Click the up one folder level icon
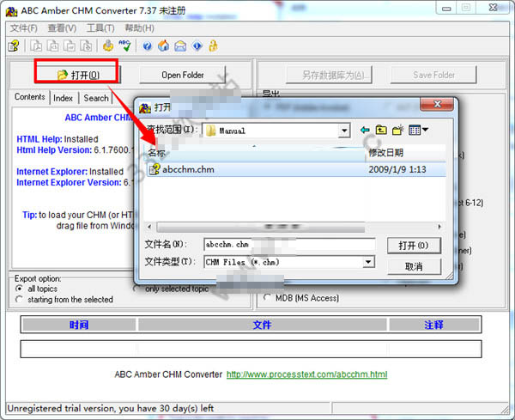The width and height of the screenshot is (515, 420). 381,131
